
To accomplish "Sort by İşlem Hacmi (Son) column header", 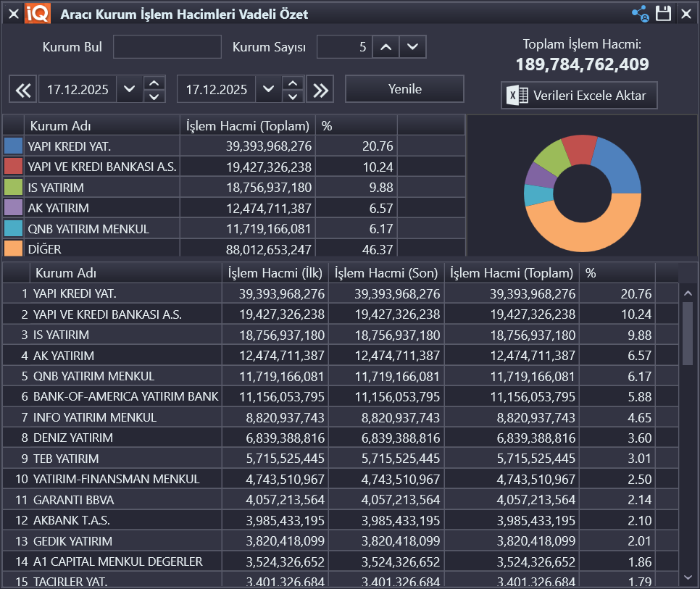I will pyautogui.click(x=386, y=273).
